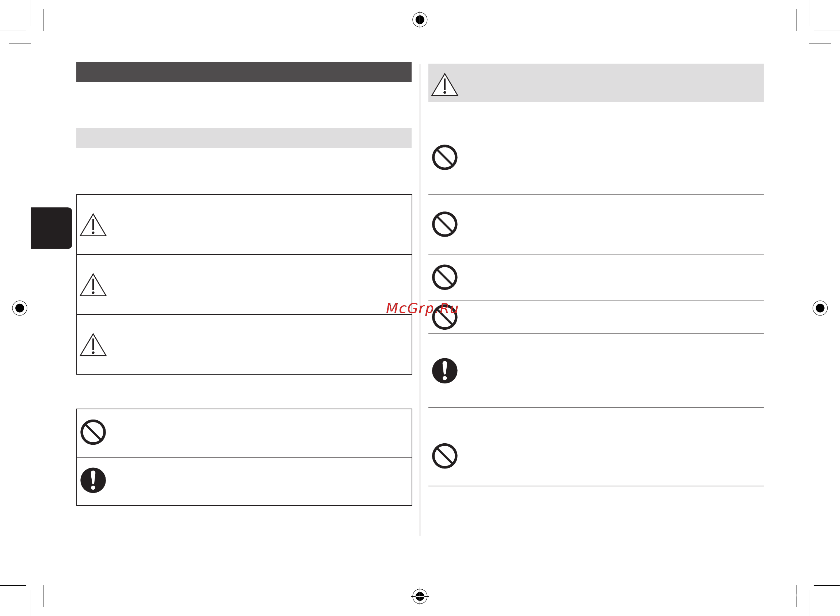Click the black exclamation circle in the right column
Viewport: 840px width, 616px height.
pos(444,371)
